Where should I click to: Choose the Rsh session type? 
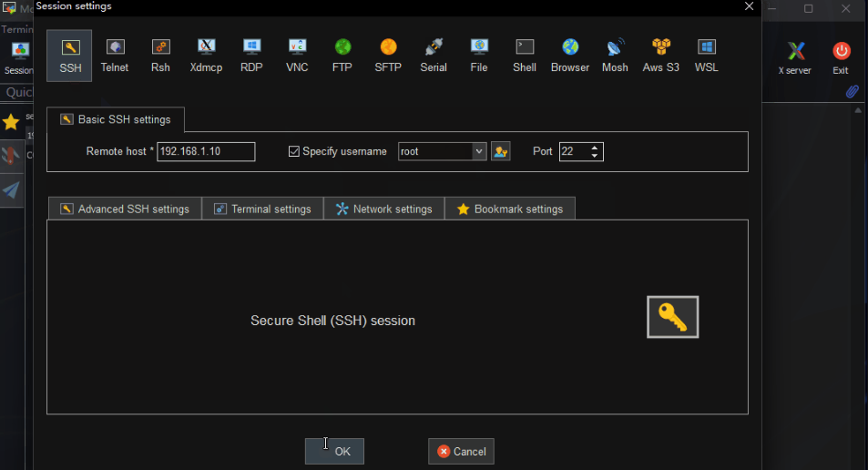160,55
